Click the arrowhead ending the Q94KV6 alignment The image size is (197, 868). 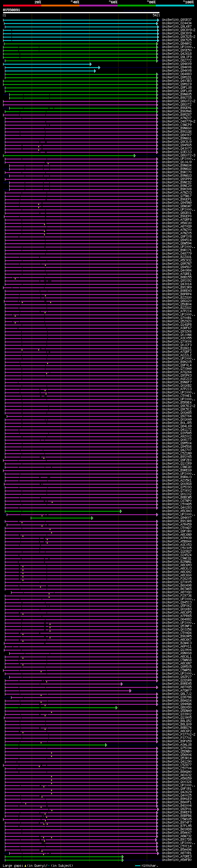point(99,67)
